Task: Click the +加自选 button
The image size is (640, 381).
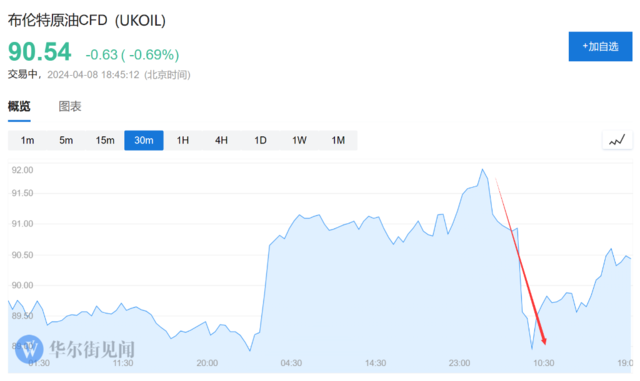Action: point(600,47)
